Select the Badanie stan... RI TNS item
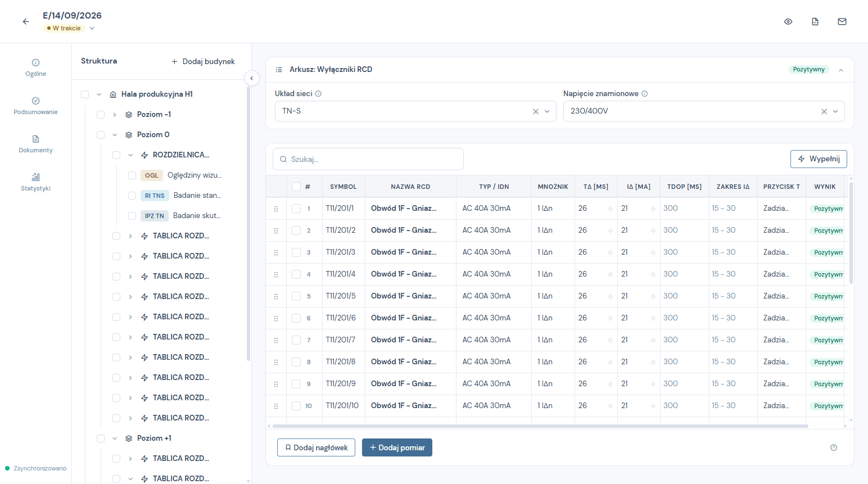Image resolution: width=868 pixels, height=484 pixels. [x=181, y=196]
